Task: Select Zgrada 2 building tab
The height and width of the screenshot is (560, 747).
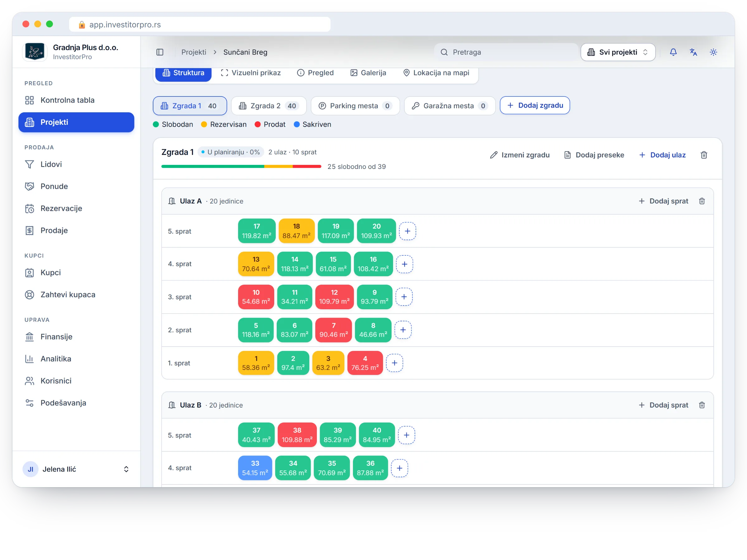Action: pyautogui.click(x=269, y=106)
